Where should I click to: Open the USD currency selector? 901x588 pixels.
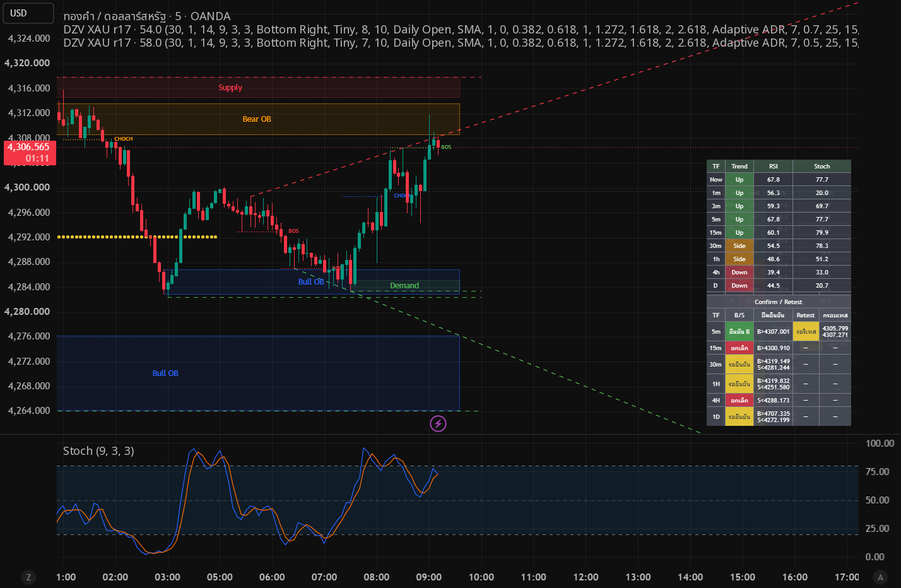click(28, 13)
